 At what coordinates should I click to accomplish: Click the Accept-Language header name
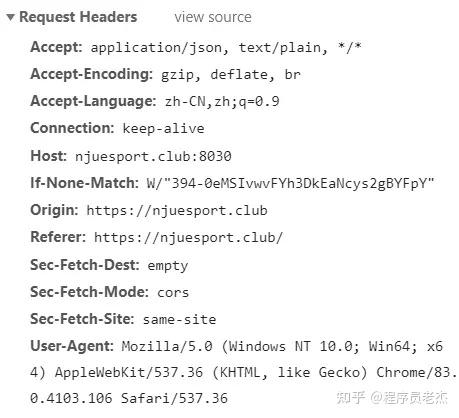(93, 101)
